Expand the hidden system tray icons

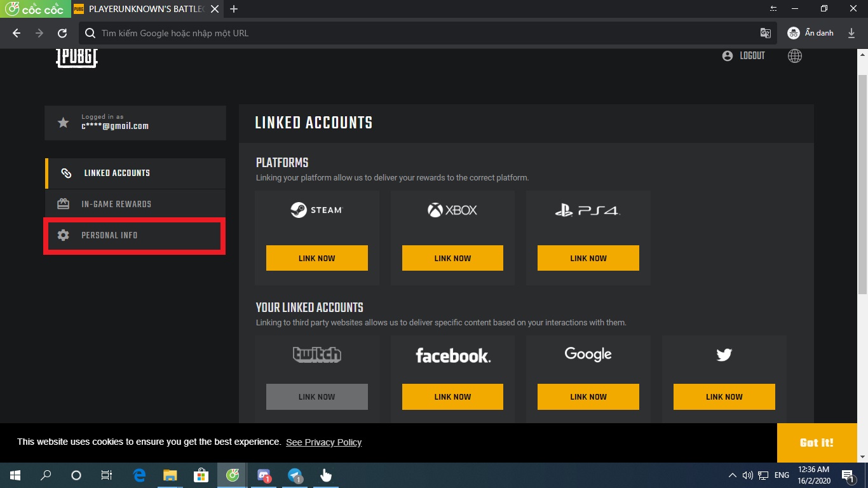point(733,475)
